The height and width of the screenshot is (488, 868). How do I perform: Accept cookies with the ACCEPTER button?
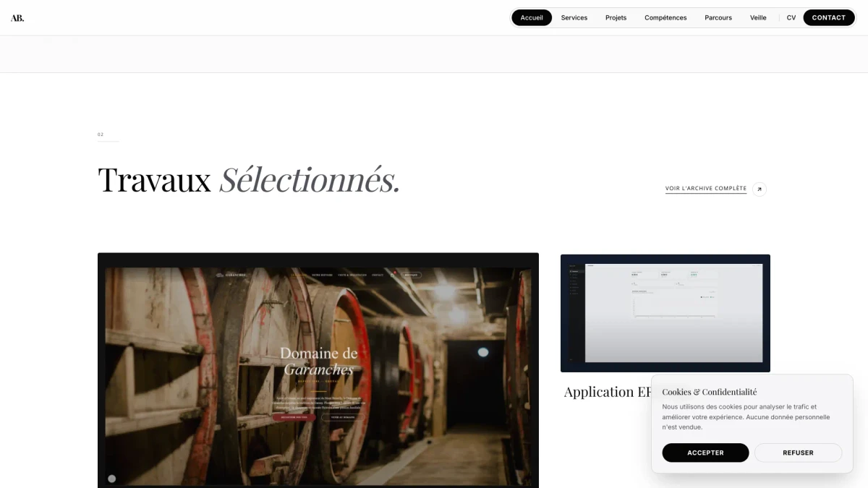(705, 453)
